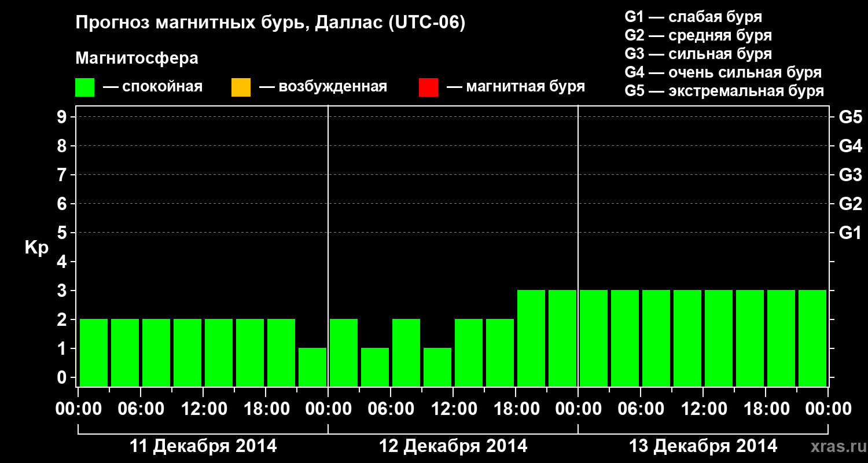Select the 'Магнитосфера' heading text

point(137,58)
